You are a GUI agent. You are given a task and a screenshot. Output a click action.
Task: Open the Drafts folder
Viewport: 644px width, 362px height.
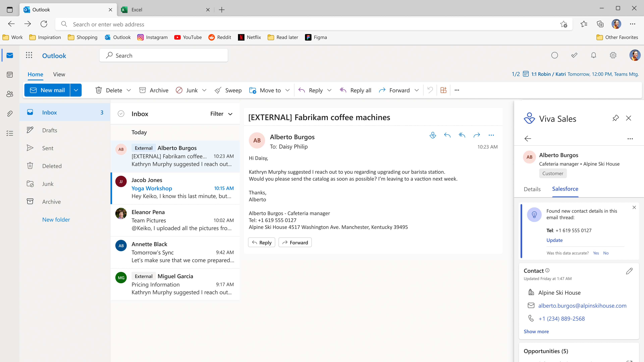click(x=65, y=130)
